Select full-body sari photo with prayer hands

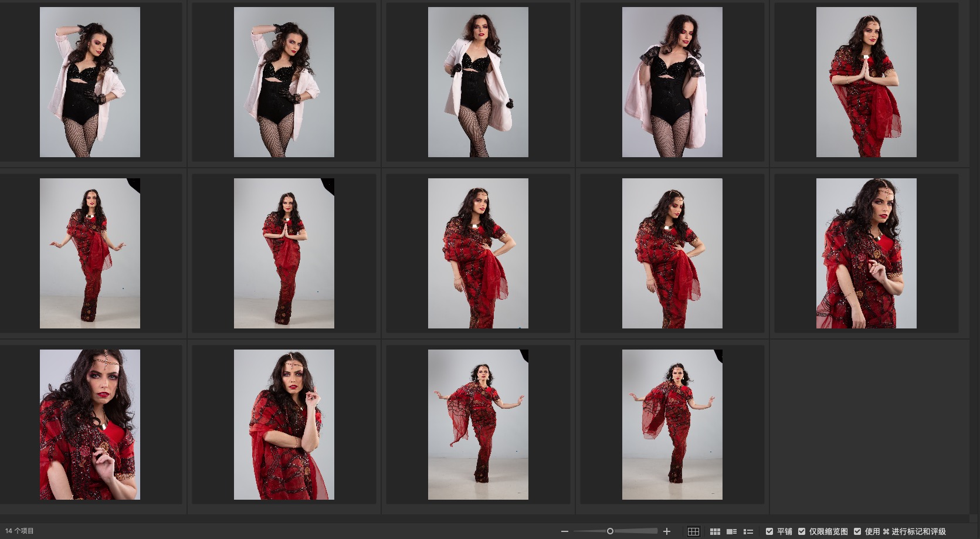(284, 253)
